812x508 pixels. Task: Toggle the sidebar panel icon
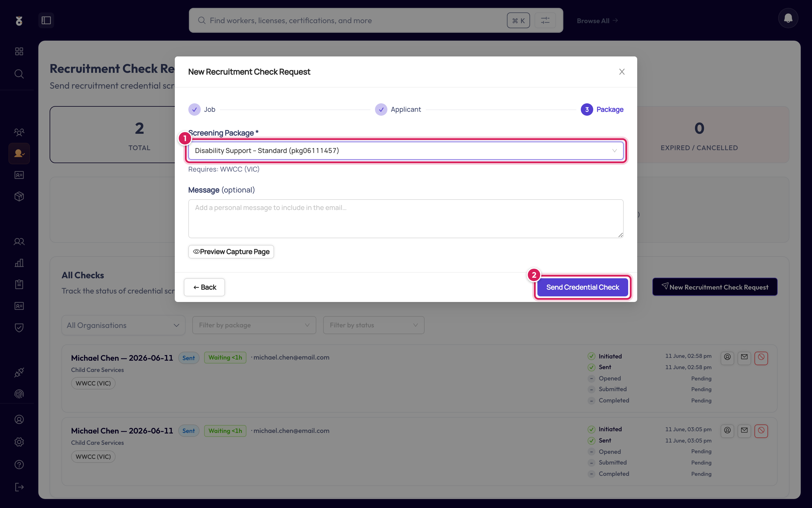[46, 21]
